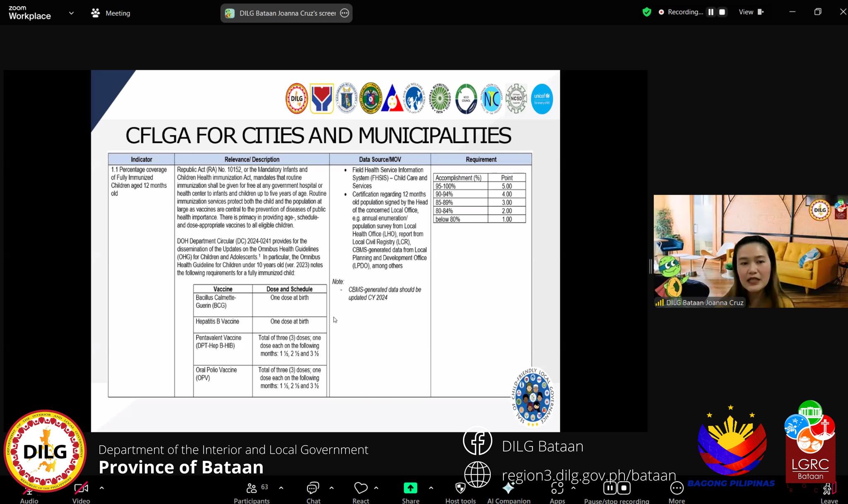Screen dimensions: 848x504
Task: Click the below 80% cell
Action: [460, 219]
